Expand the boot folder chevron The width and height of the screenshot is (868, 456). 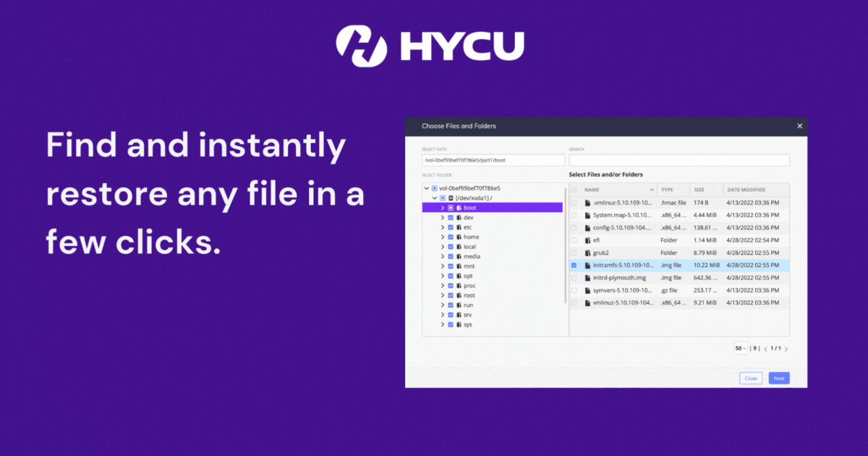pyautogui.click(x=443, y=208)
